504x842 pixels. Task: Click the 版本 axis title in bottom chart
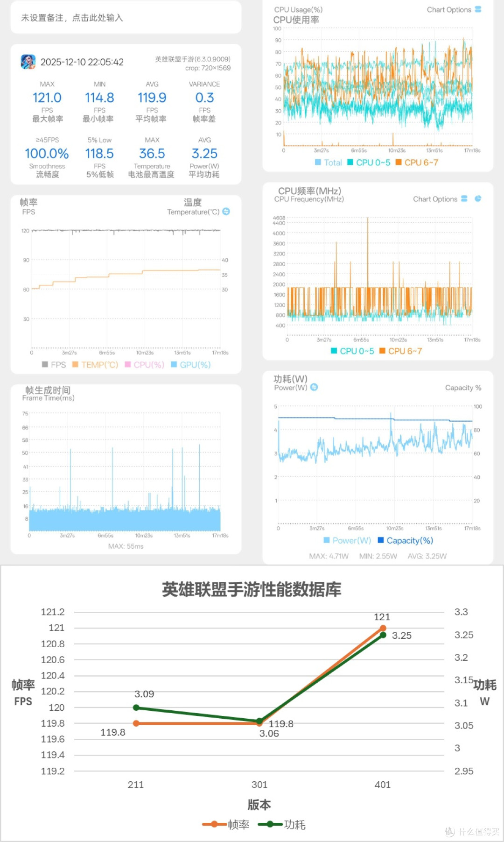(259, 805)
